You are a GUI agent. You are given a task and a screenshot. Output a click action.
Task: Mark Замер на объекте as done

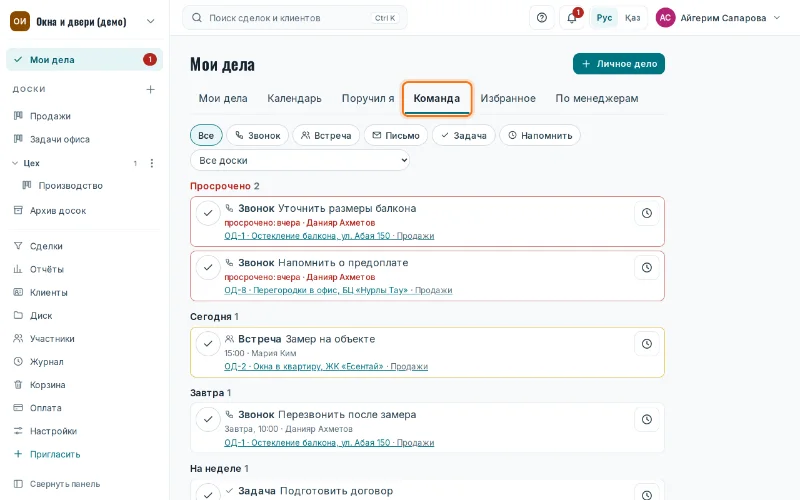208,344
